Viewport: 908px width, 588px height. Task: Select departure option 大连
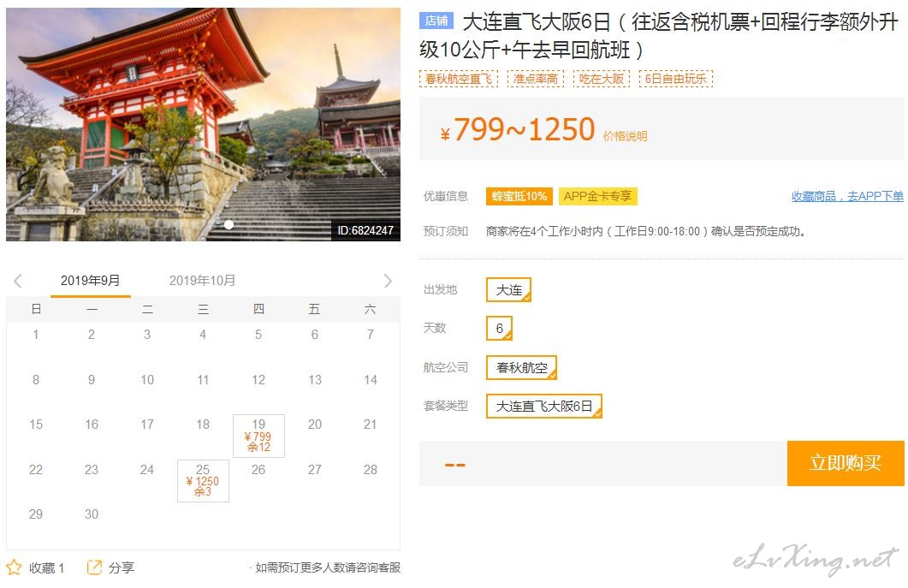(x=508, y=289)
